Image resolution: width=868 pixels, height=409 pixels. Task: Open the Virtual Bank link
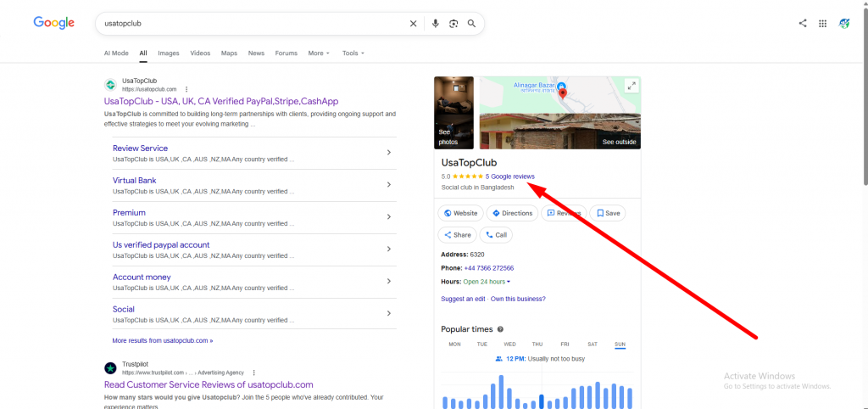pos(135,181)
